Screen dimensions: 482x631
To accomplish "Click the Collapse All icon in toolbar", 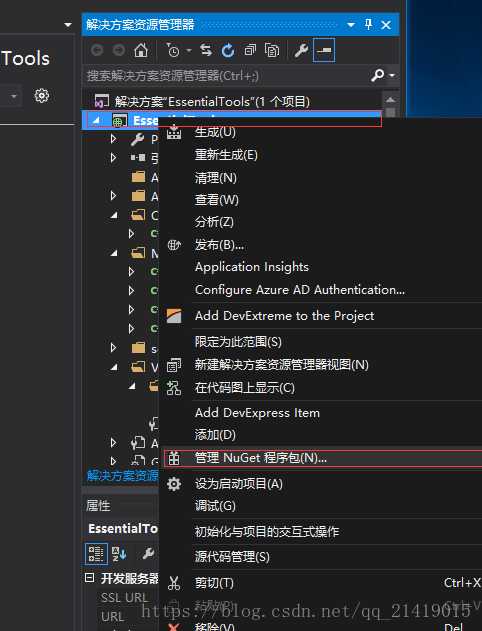I will click(250, 50).
